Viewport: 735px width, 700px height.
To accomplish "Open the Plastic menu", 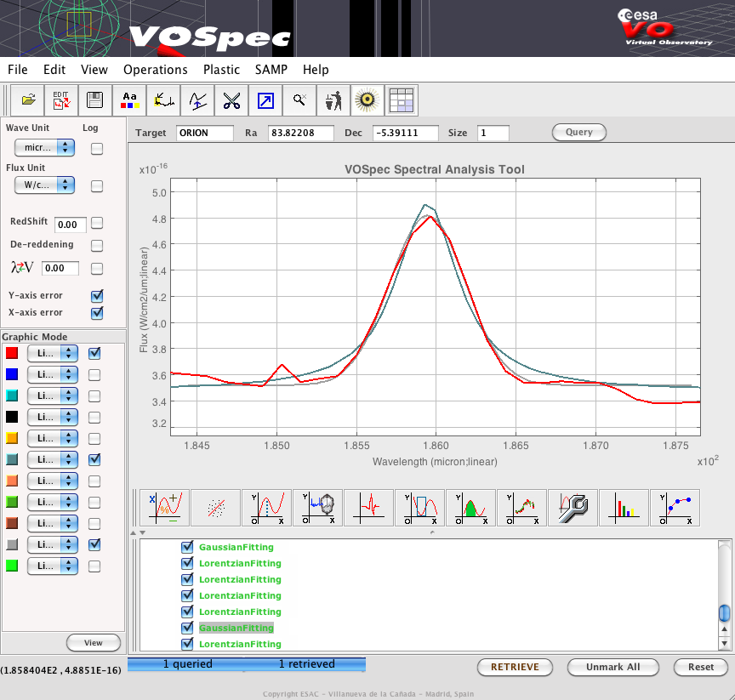I will (221, 70).
